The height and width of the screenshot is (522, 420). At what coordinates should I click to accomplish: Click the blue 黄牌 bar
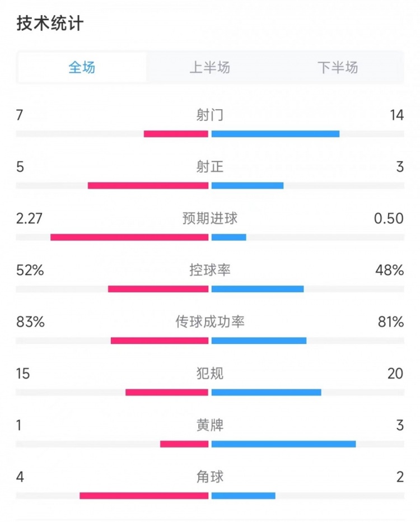[x=283, y=444]
